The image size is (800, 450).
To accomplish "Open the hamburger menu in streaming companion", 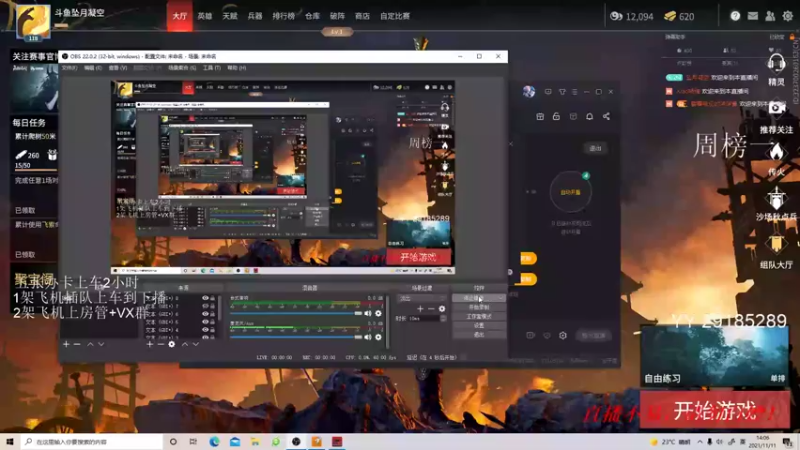I will [574, 92].
